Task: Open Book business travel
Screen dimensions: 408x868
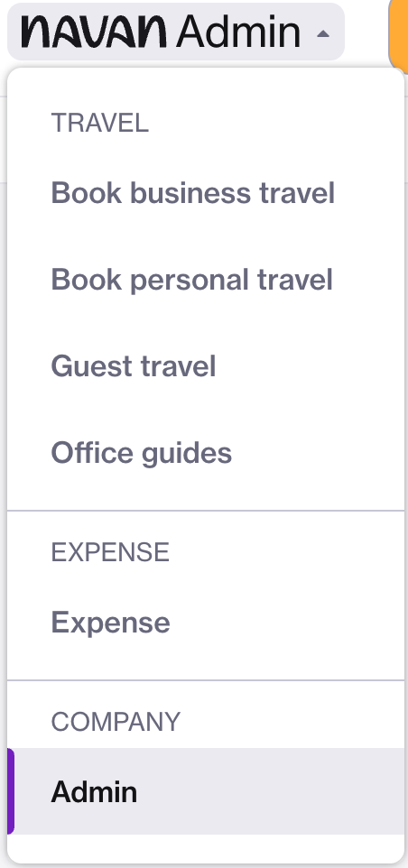Action: click(206, 193)
